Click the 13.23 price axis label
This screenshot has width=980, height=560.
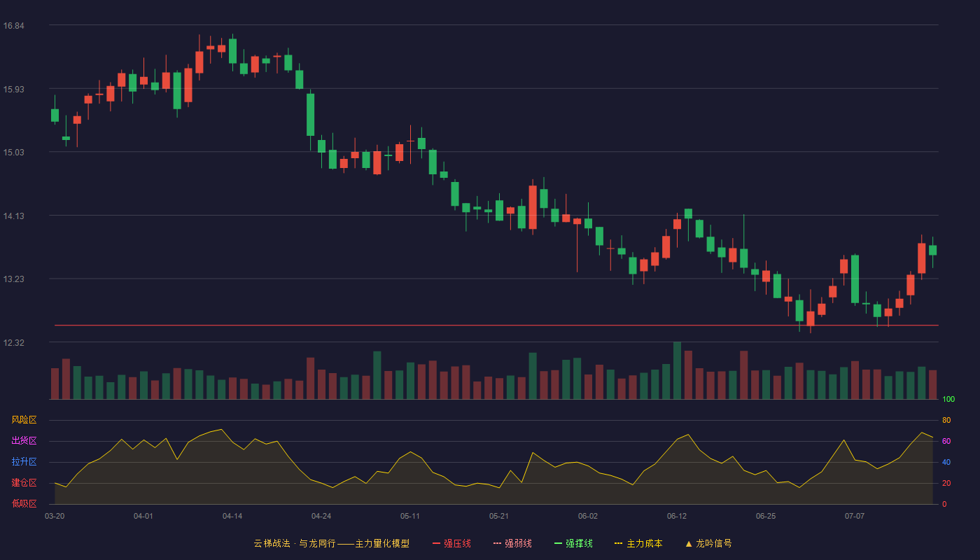(13, 279)
